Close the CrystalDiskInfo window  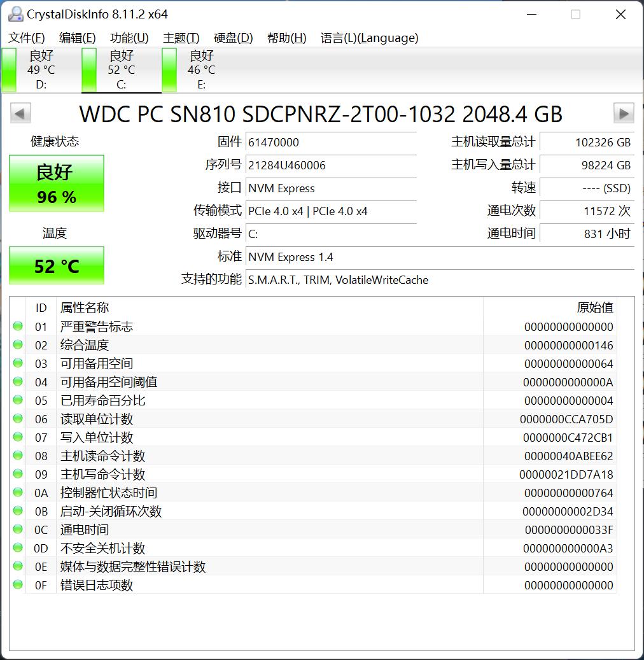click(x=620, y=14)
